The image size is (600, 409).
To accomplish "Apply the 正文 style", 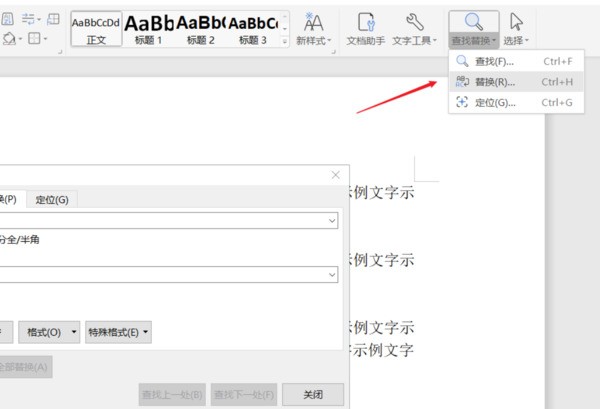I will 96,29.
